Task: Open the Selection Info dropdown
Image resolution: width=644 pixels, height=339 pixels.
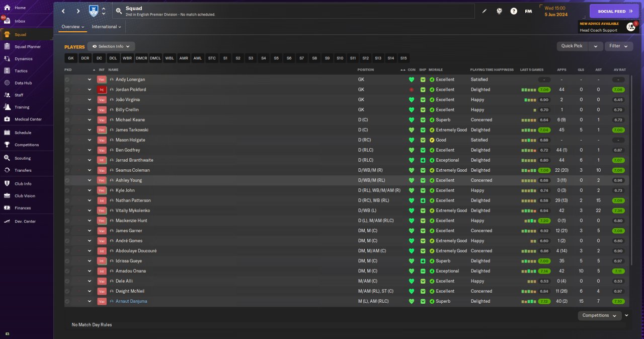Action: 111,46
